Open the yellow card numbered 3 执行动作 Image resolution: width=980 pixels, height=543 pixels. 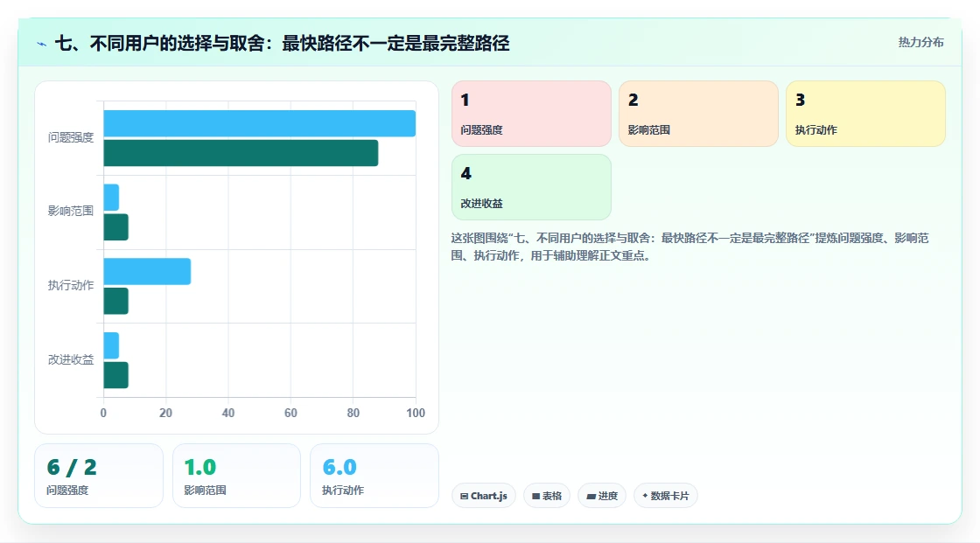tap(865, 114)
